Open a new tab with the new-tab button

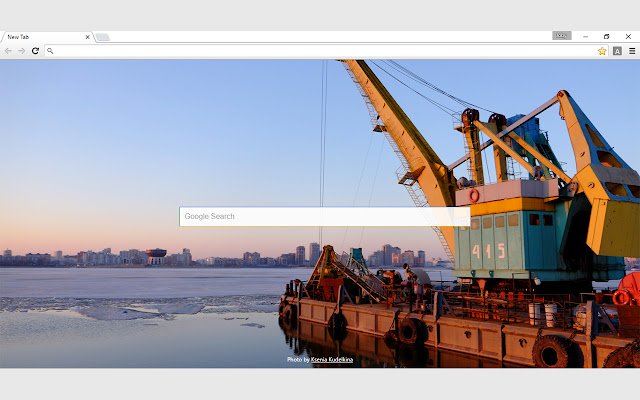pos(102,37)
